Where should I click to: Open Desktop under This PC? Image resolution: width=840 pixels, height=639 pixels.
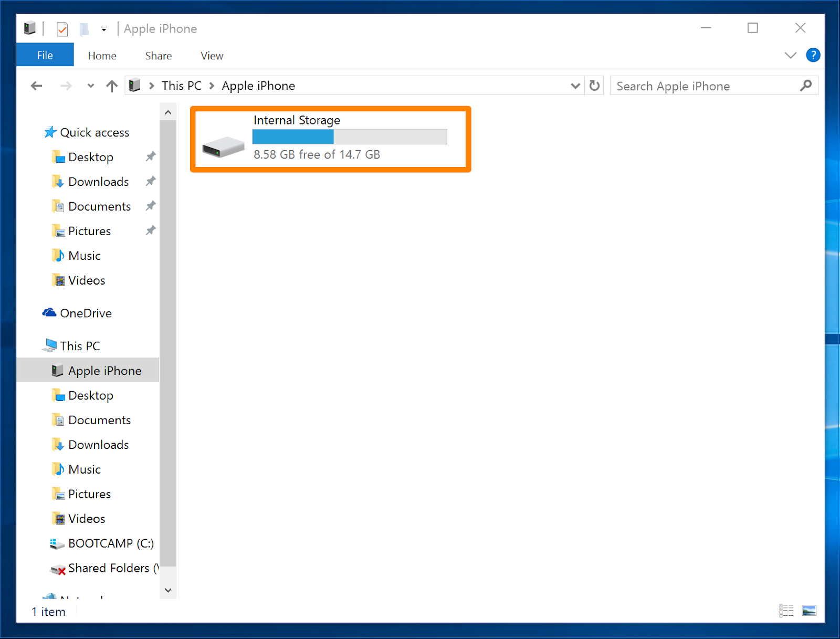coord(83,395)
